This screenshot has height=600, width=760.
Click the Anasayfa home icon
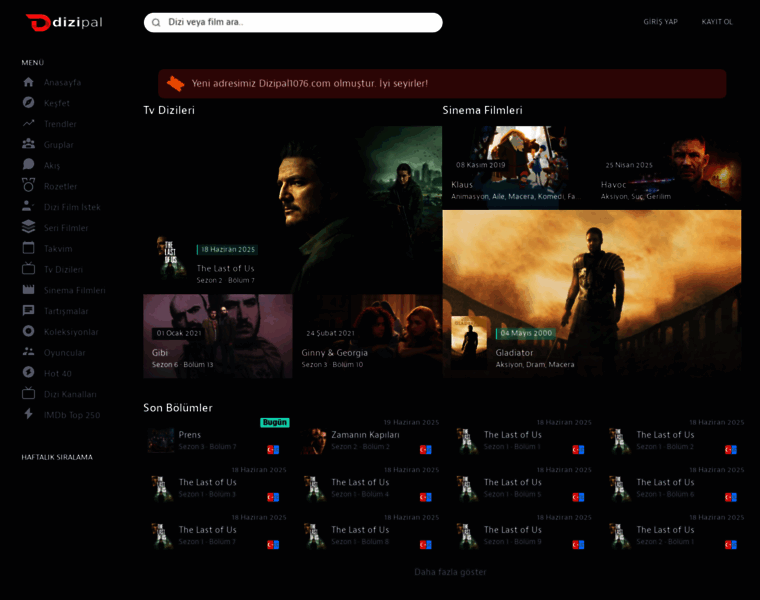pyautogui.click(x=29, y=82)
